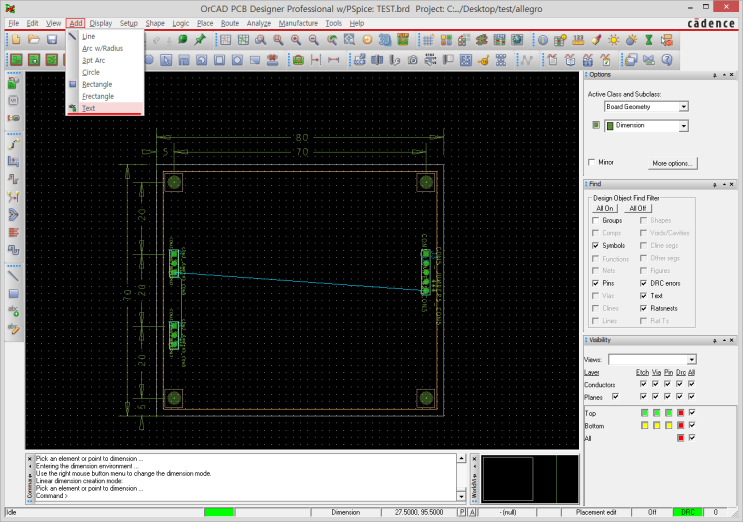Toggle the DRC errors checkbox

point(643,284)
